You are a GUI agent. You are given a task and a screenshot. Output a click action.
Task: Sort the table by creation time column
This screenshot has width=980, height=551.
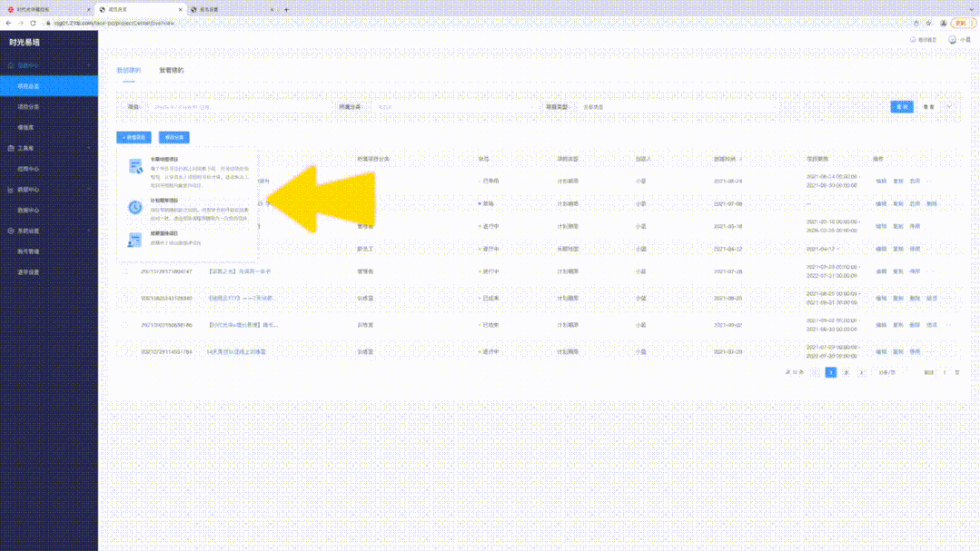[728, 159]
